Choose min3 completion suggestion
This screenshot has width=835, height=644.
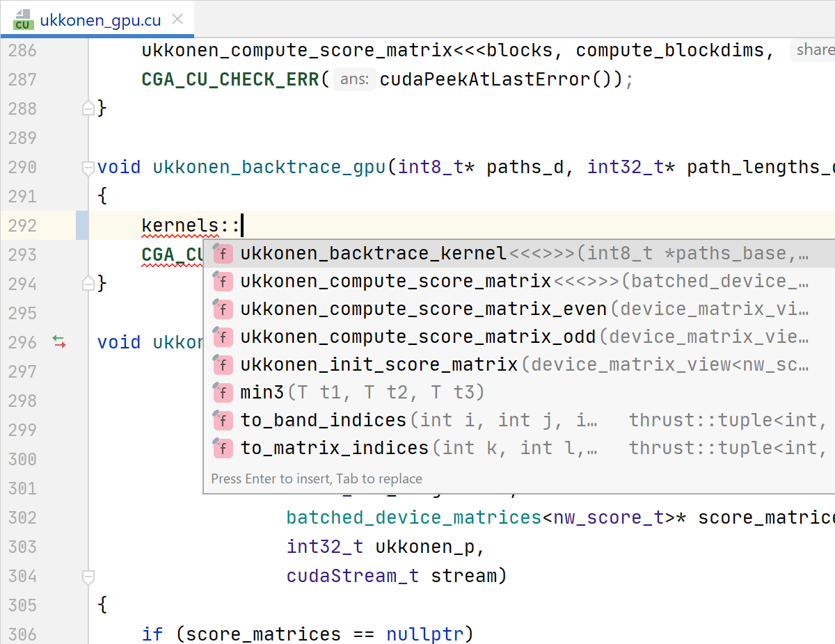point(519,393)
